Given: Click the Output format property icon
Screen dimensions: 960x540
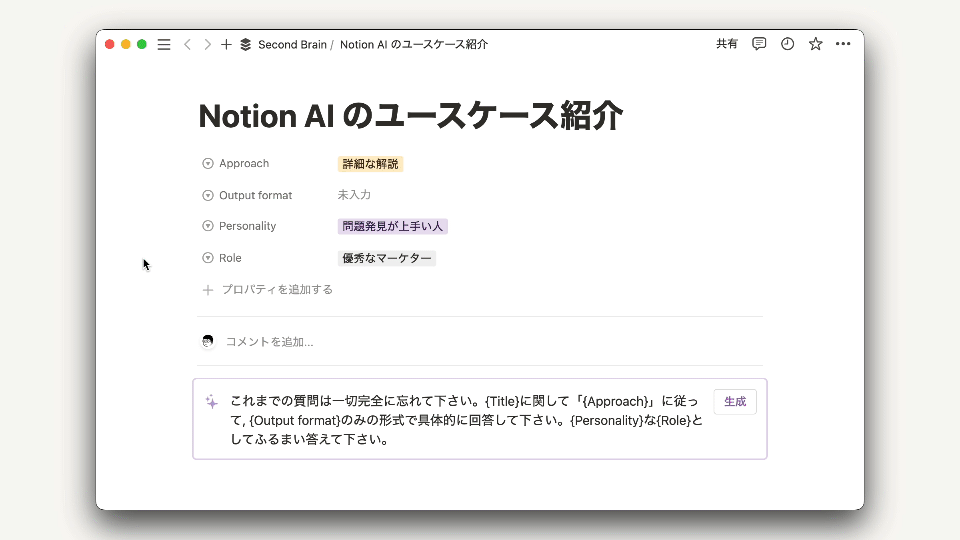Looking at the screenshot, I should coord(208,195).
